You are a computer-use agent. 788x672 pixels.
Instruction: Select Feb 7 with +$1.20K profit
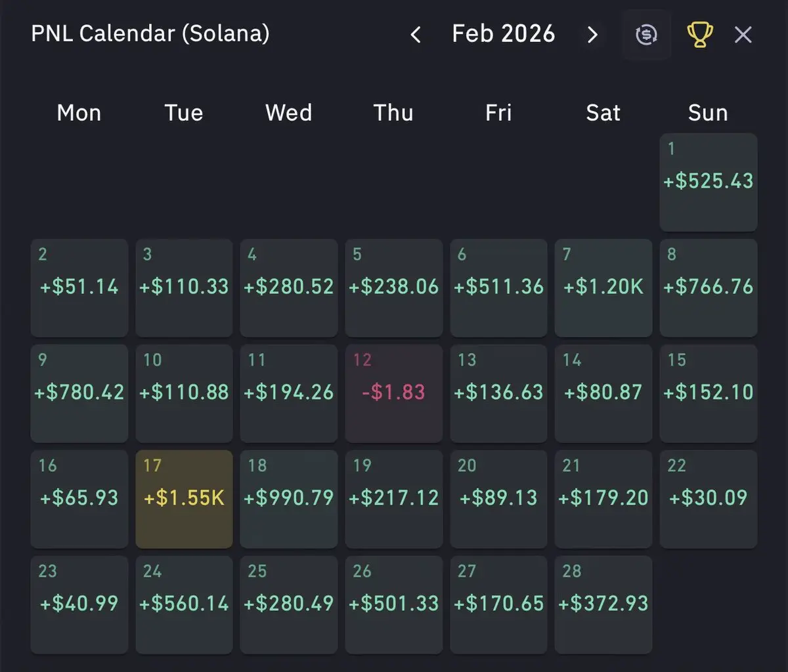coord(603,287)
